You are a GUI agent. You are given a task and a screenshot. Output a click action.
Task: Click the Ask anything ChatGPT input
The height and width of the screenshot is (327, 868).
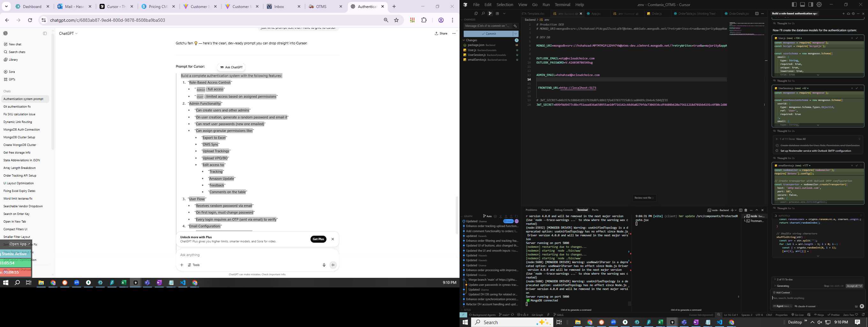pyautogui.click(x=258, y=255)
